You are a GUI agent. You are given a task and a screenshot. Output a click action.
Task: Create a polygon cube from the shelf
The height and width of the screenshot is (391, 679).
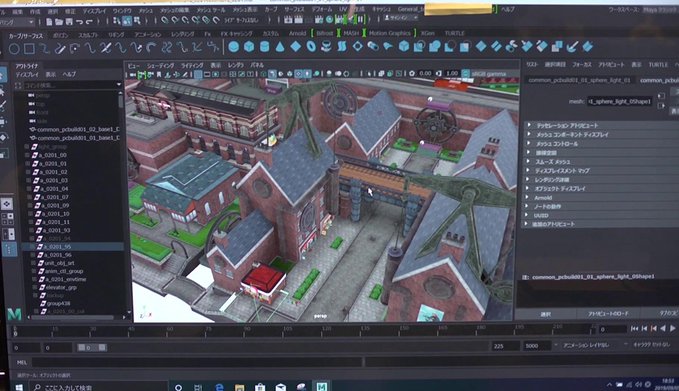(x=249, y=46)
